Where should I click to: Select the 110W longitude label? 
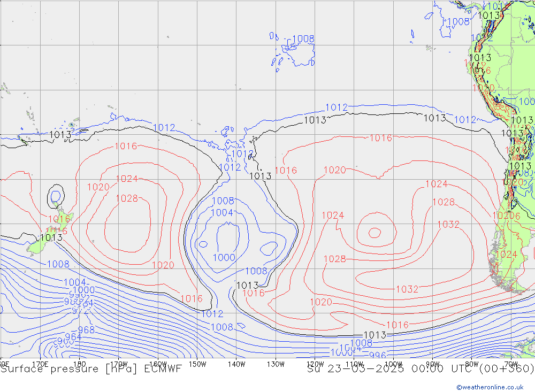354,364
